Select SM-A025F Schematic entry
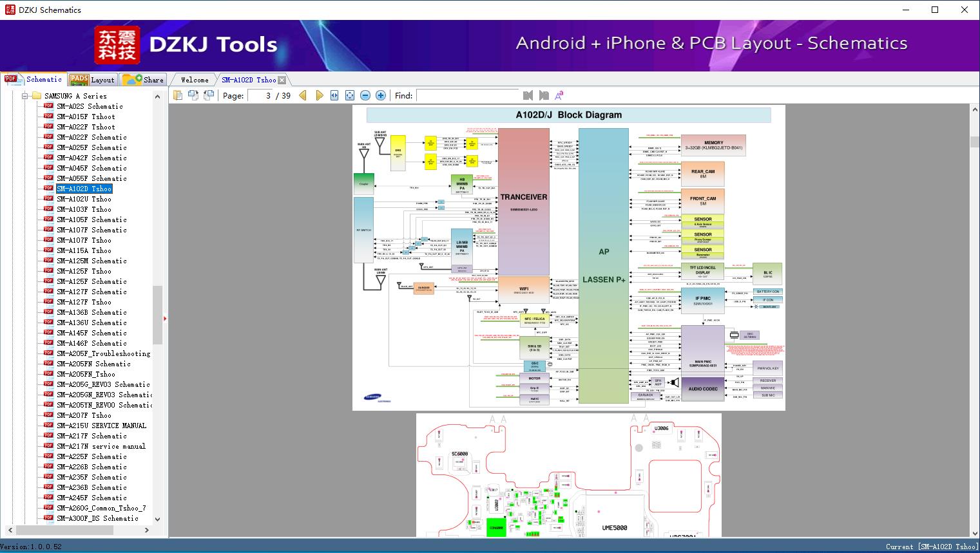 pyautogui.click(x=91, y=147)
